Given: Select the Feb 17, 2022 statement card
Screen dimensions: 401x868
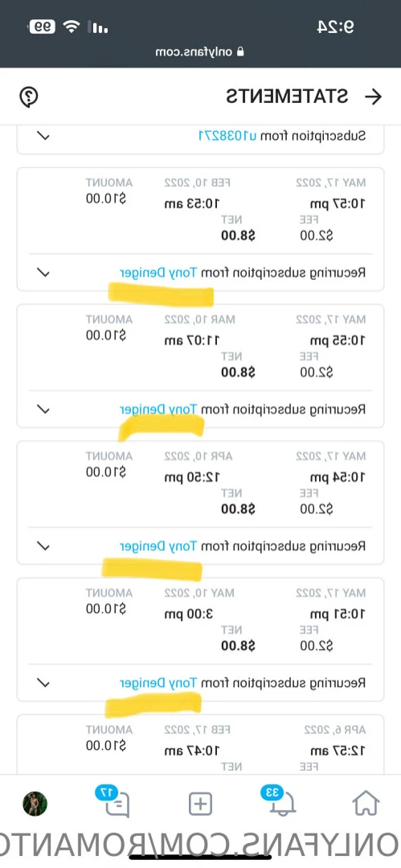Looking at the screenshot, I should [x=200, y=744].
